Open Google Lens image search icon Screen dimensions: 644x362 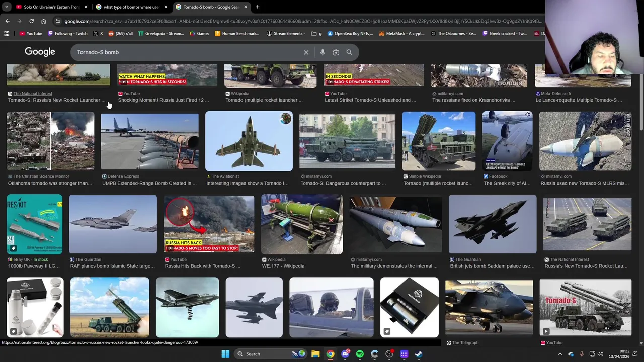click(x=336, y=52)
